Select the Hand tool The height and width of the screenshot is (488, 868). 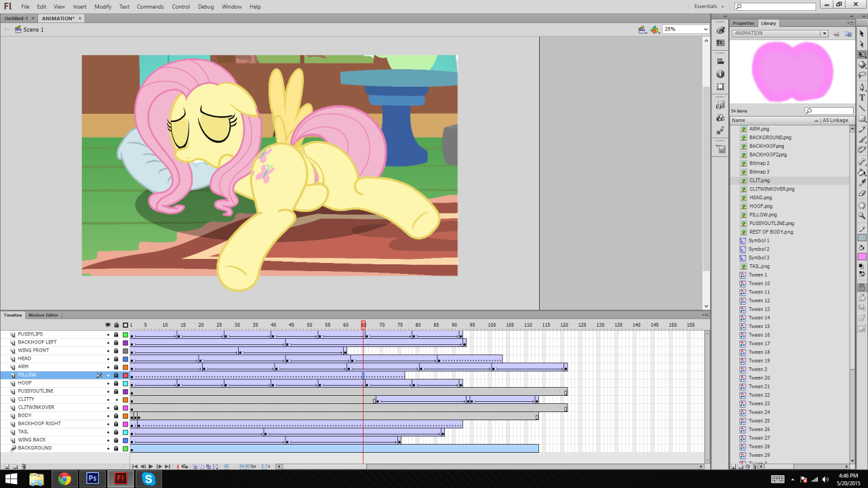862,205
